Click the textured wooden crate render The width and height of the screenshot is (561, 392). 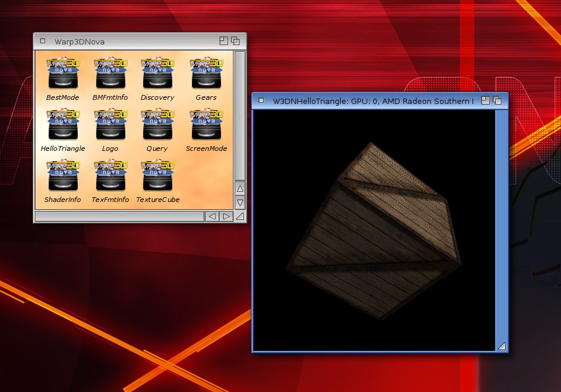(374, 231)
